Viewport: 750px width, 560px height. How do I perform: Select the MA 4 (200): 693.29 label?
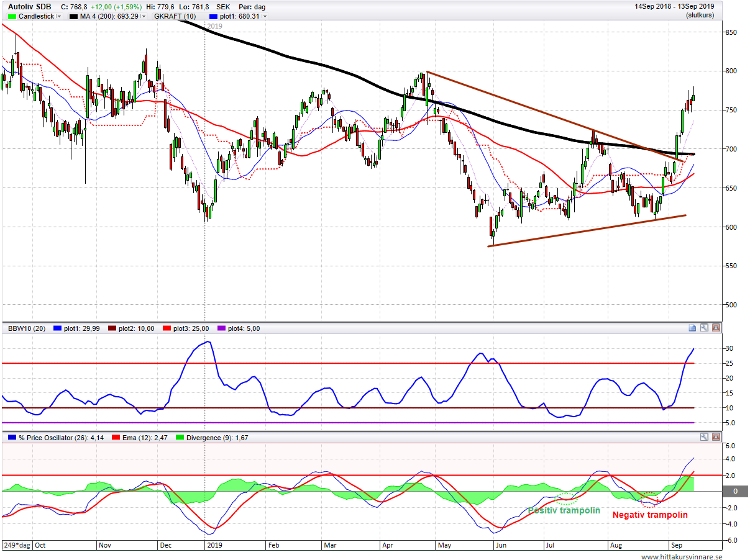click(x=110, y=17)
